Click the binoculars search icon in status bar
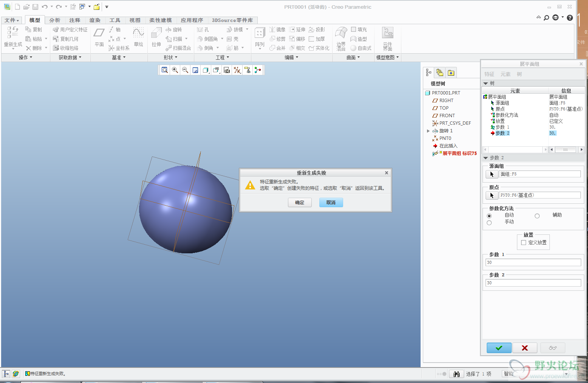 [456, 374]
